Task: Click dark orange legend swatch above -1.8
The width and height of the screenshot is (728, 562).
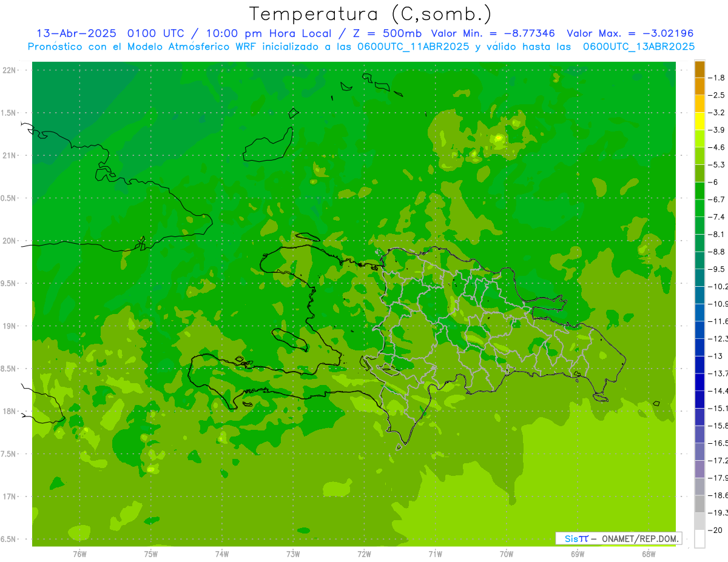Action: (699, 70)
